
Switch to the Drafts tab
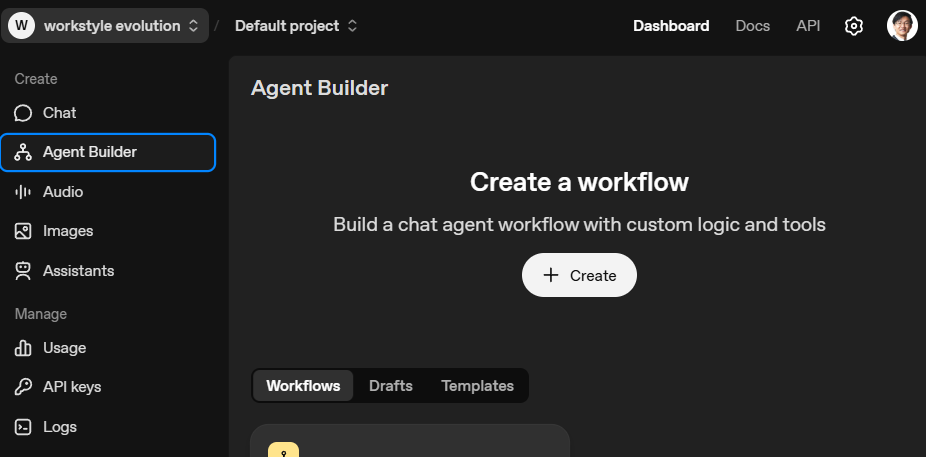click(x=390, y=386)
